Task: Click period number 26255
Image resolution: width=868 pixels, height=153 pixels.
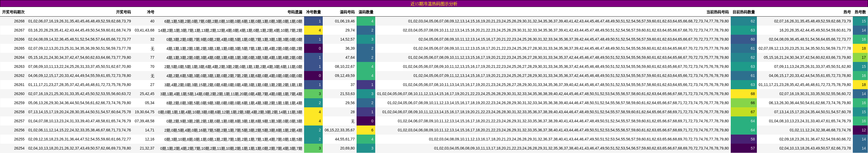Action: 19,139
